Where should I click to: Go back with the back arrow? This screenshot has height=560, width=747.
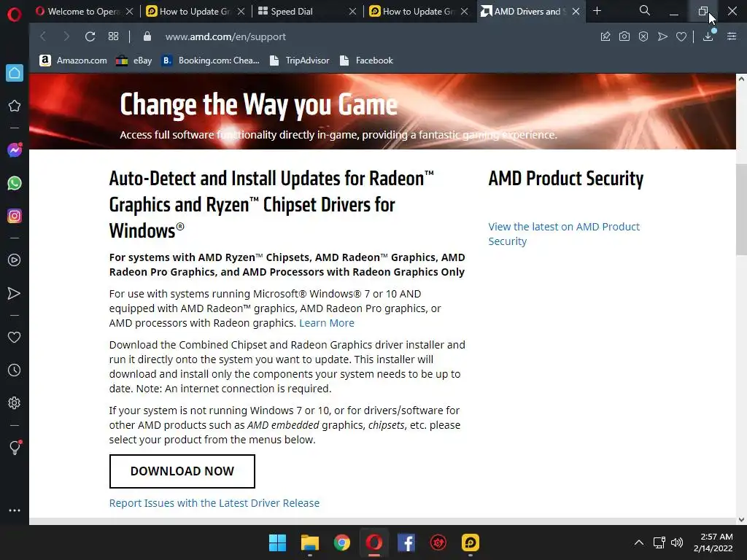point(43,36)
